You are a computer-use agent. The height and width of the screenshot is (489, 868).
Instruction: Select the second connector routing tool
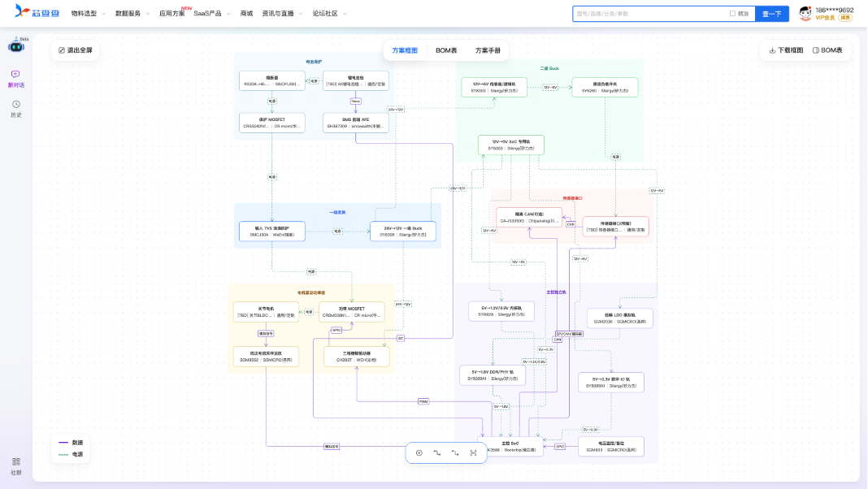455,453
